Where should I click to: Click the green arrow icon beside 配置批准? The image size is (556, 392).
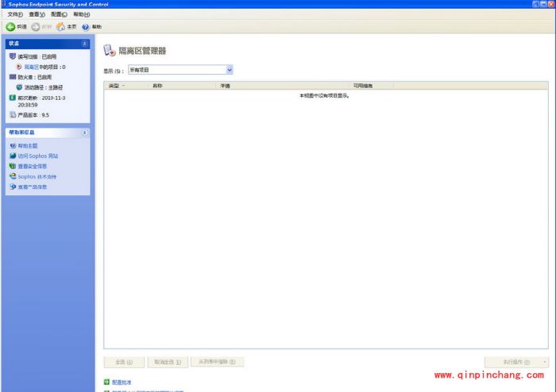(x=106, y=382)
